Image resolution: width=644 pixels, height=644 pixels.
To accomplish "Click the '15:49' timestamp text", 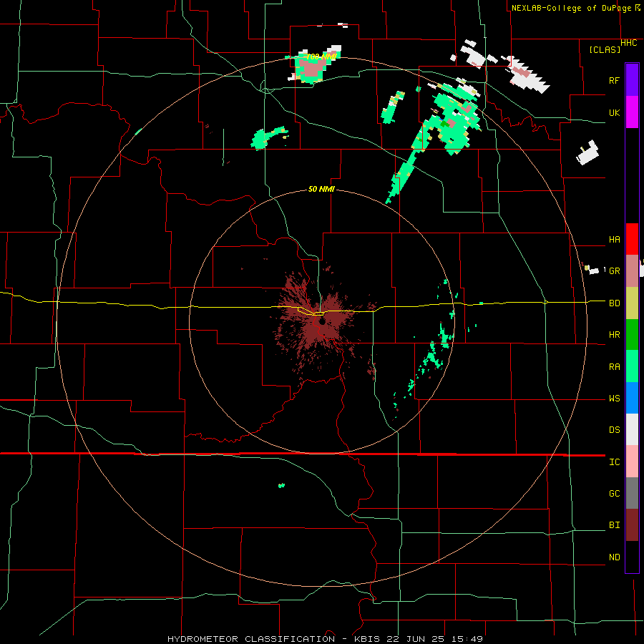I will 469,639.
